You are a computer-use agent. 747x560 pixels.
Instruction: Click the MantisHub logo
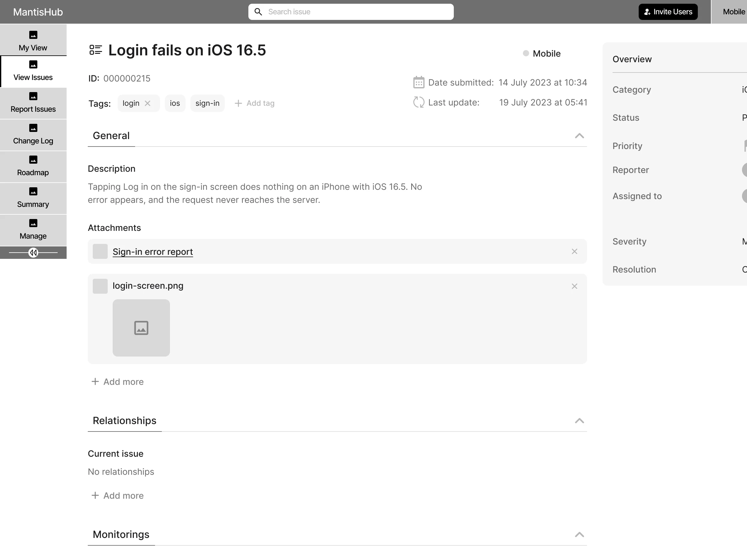tap(38, 12)
